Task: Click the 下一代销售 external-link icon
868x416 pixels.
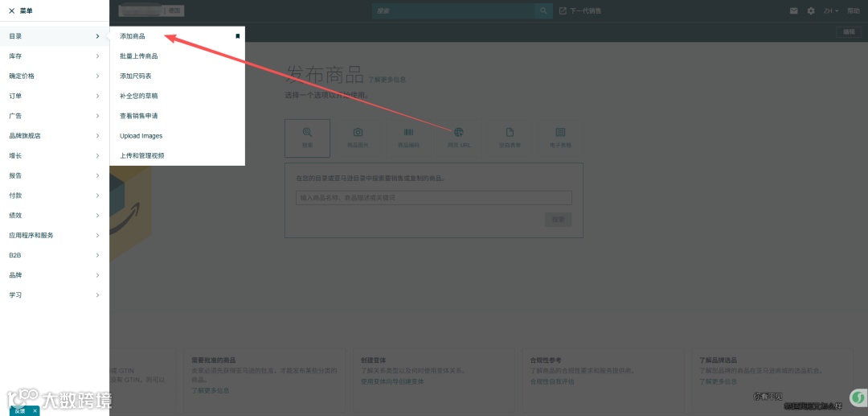Action: 563,10
